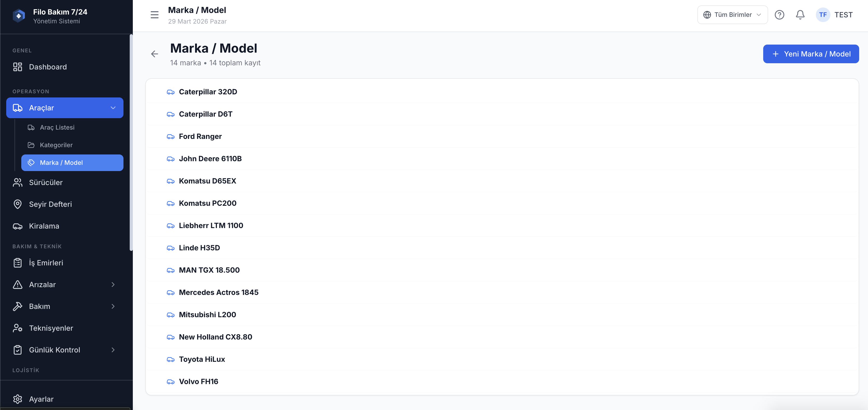Click the Filo Bakım 7/24 logo icon

[x=19, y=16]
